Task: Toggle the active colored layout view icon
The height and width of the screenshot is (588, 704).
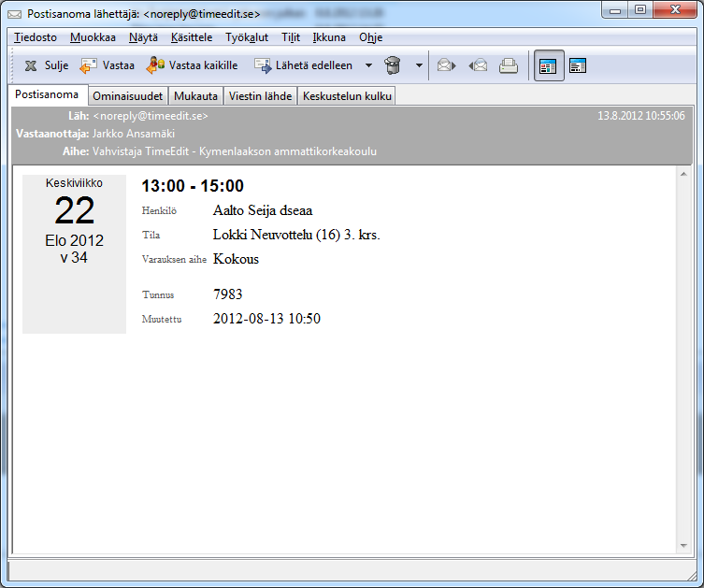Action: click(549, 66)
